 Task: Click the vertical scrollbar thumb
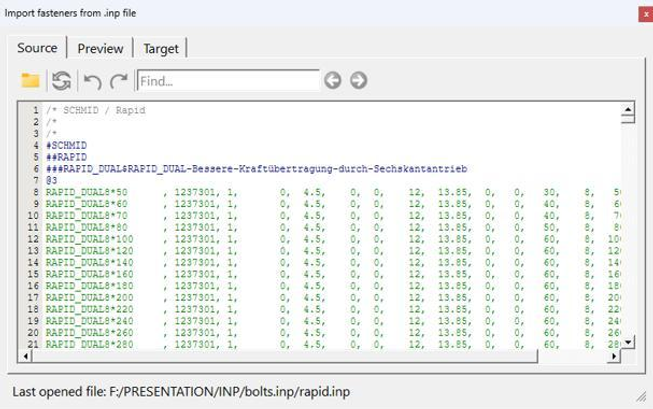(x=628, y=119)
